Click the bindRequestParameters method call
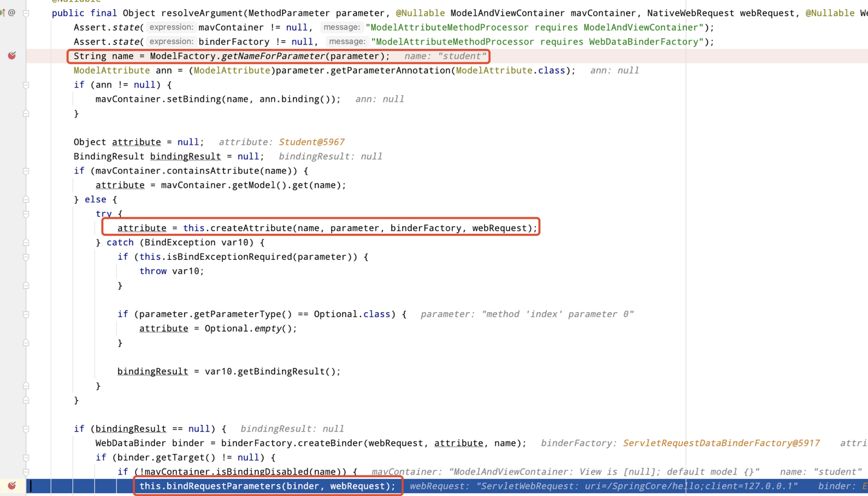The height and width of the screenshot is (496, 868). click(223, 486)
